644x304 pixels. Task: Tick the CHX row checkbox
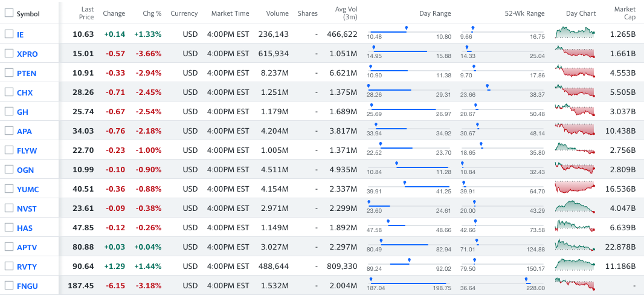coord(9,92)
